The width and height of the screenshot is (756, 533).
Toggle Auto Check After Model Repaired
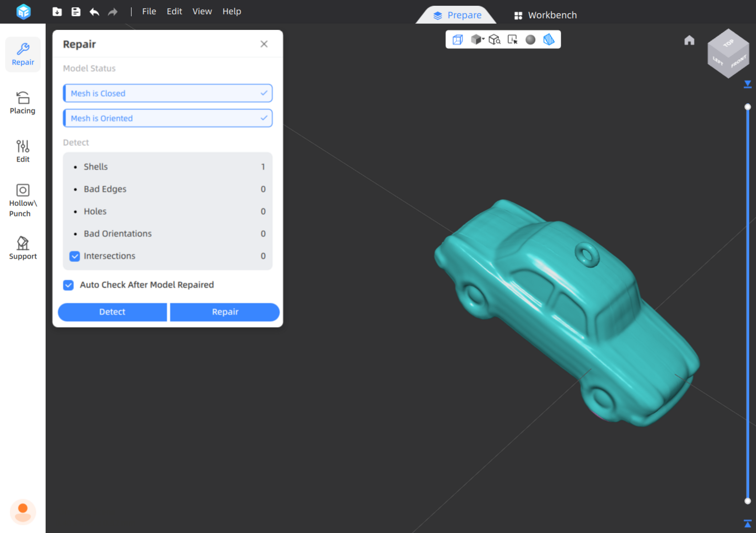point(69,285)
